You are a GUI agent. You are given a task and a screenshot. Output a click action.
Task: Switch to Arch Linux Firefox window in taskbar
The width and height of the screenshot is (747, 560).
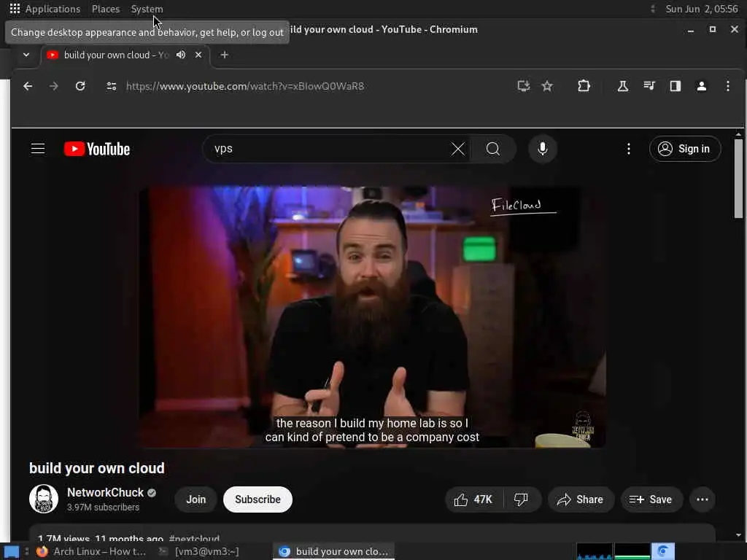(91, 551)
